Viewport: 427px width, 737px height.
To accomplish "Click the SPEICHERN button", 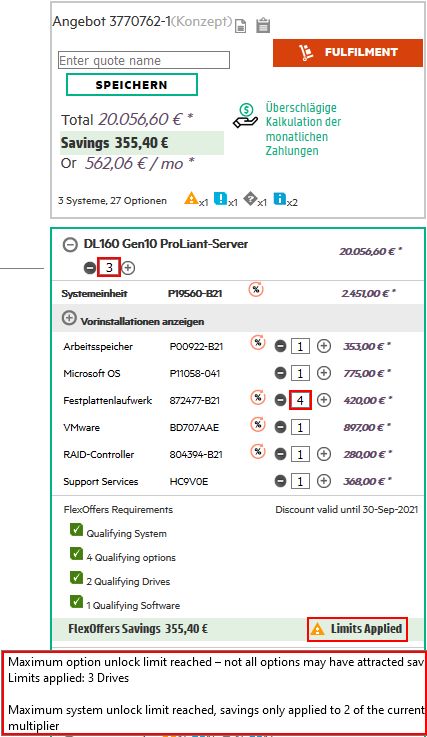I will (x=132, y=85).
